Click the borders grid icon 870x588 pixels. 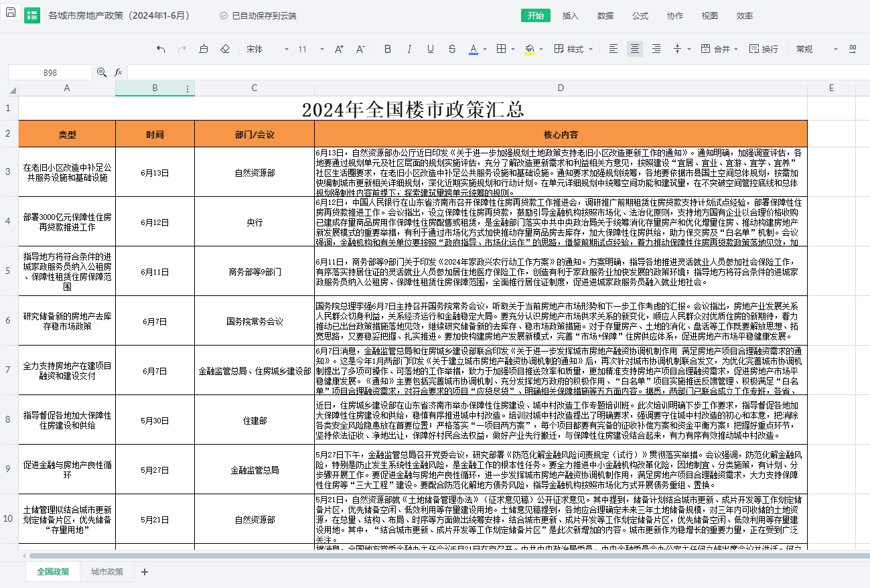(501, 49)
